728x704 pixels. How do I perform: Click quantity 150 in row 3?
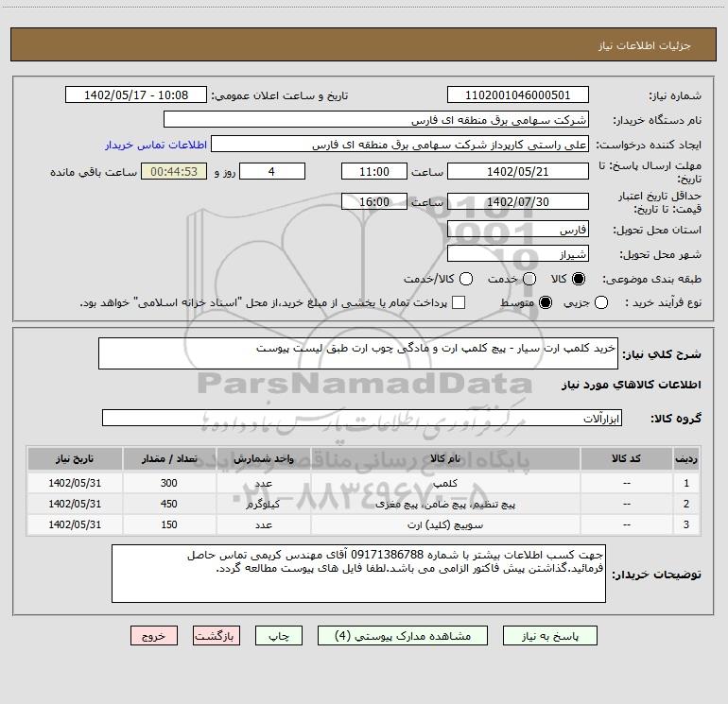coord(169,524)
